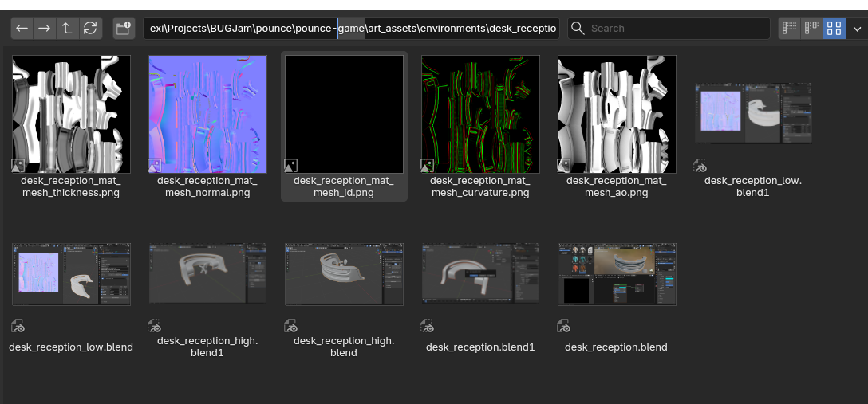Enable thumbnail grid display mode
Image resolution: width=868 pixels, height=404 pixels.
coord(834,29)
